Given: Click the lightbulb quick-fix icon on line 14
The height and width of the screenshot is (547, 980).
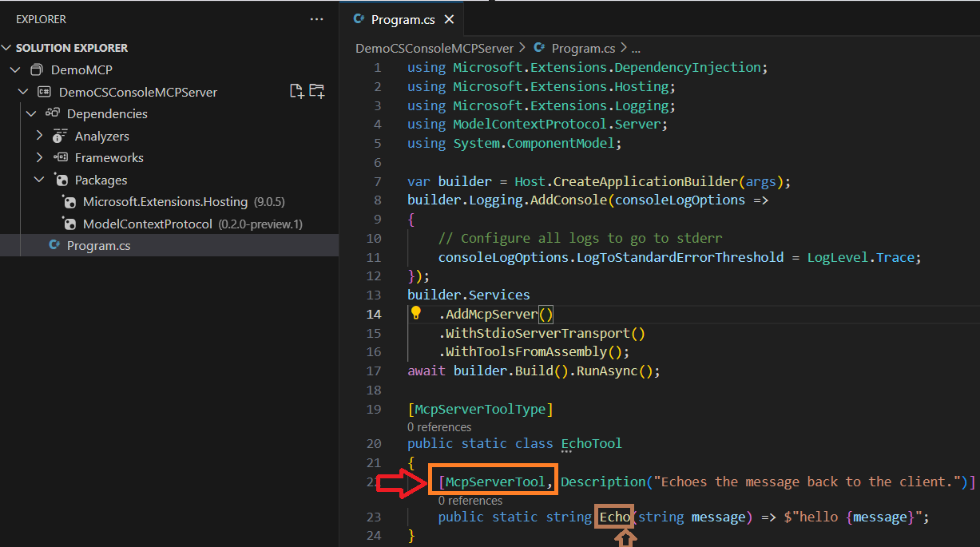Looking at the screenshot, I should click(x=415, y=313).
